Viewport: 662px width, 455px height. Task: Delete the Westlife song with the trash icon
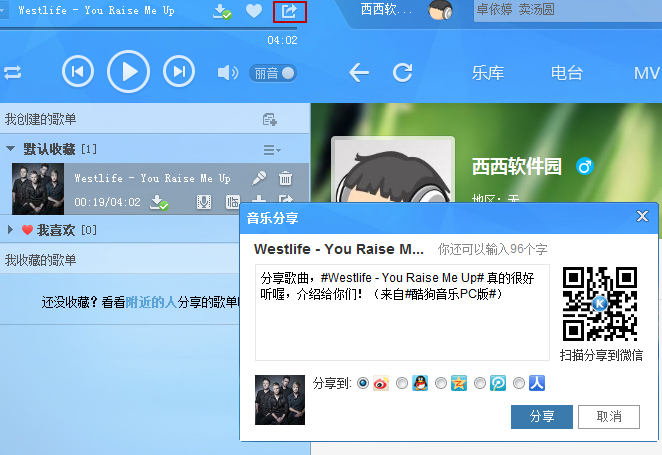tap(285, 178)
